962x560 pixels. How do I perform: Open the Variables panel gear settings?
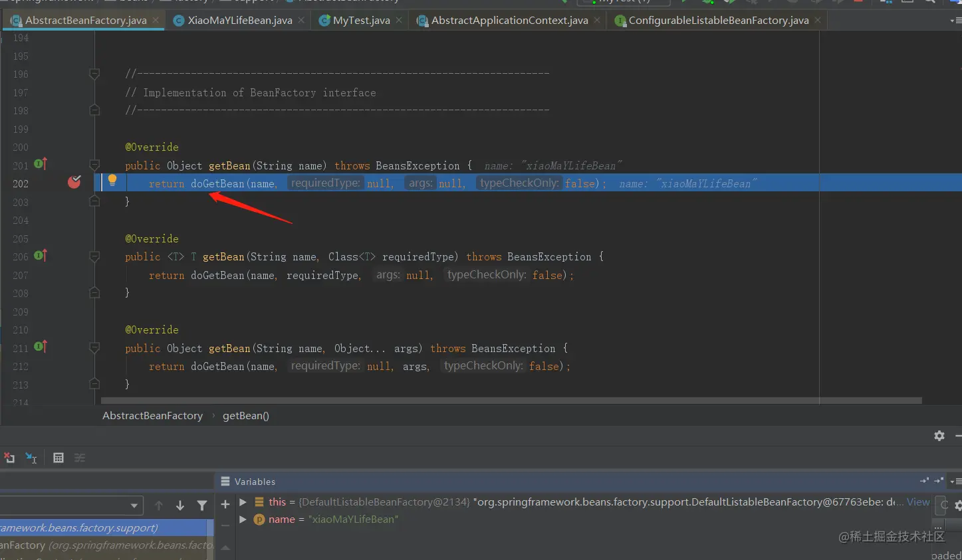click(958, 506)
